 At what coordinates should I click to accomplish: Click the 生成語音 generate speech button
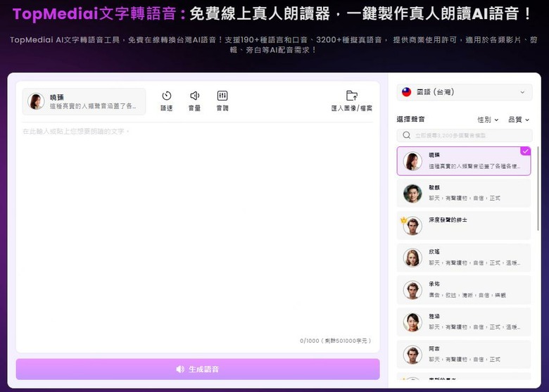click(198, 369)
